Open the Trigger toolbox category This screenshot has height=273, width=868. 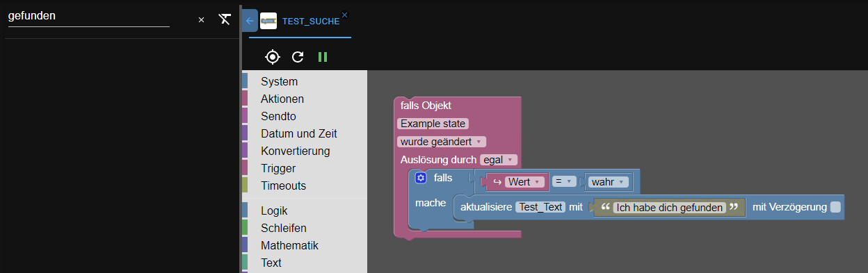pyautogui.click(x=278, y=168)
